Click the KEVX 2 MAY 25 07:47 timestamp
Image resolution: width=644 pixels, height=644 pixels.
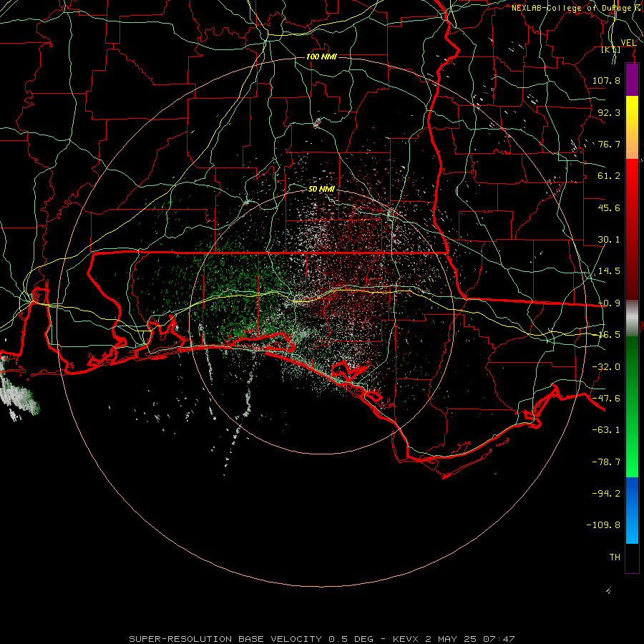point(454,639)
